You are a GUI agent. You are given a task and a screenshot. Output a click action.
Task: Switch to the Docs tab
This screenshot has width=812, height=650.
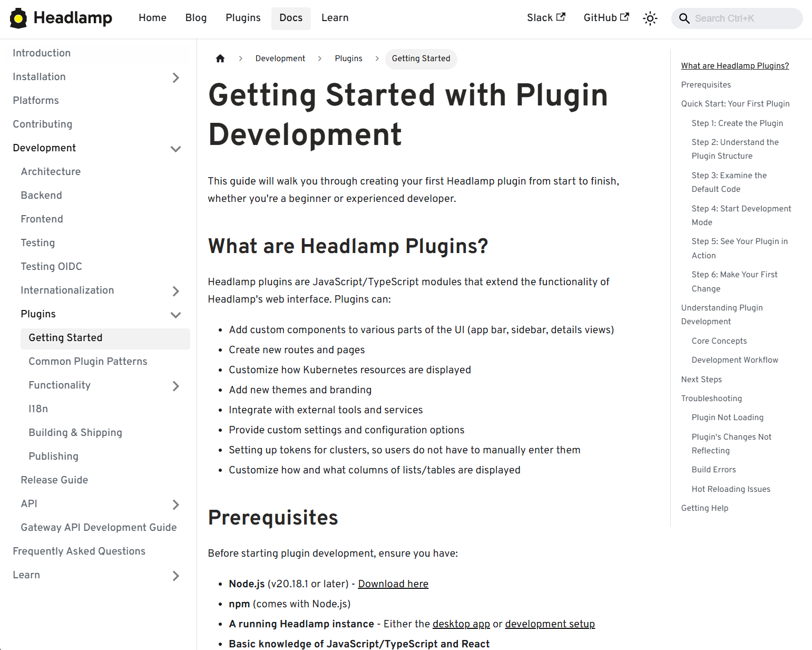(x=291, y=18)
